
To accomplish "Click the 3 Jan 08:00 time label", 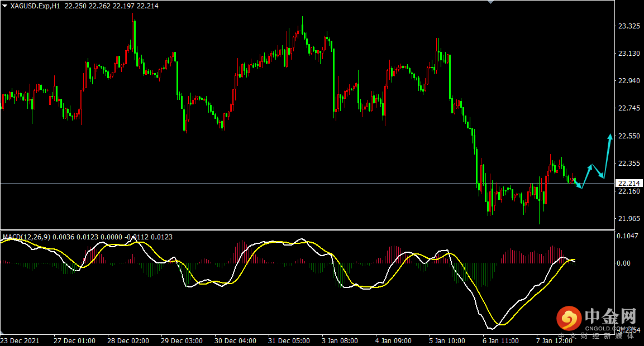I will click(340, 340).
